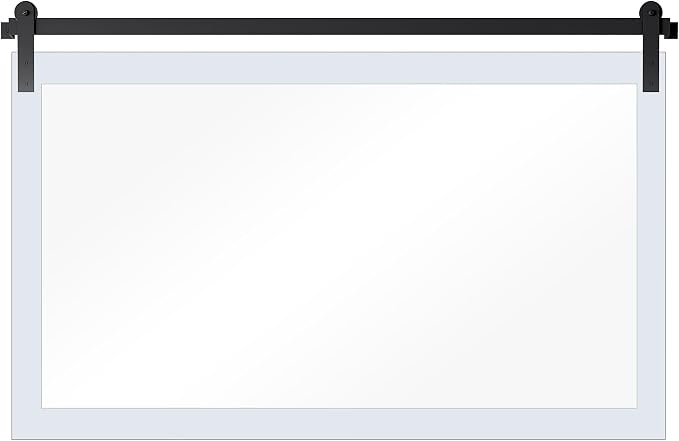Select the lower bolt on right strap
Image resolution: width=679 pixels, height=441 pixels.
click(651, 83)
